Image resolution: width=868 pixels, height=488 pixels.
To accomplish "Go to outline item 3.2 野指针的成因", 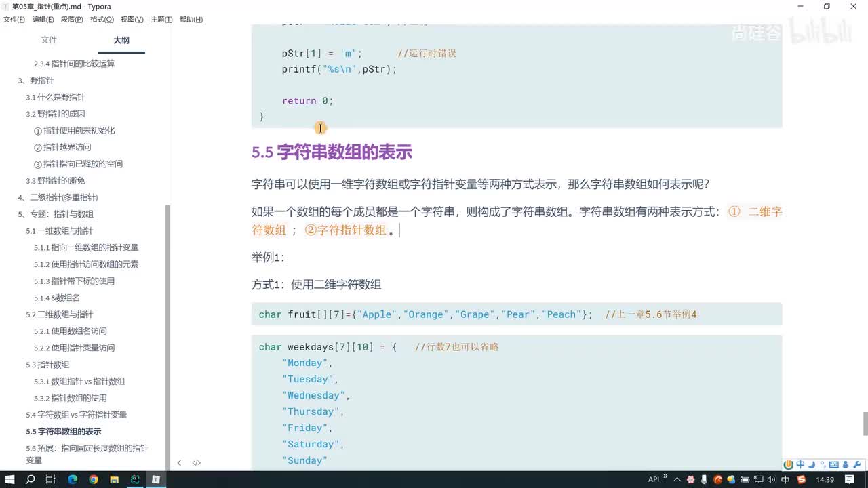I will [x=56, y=114].
